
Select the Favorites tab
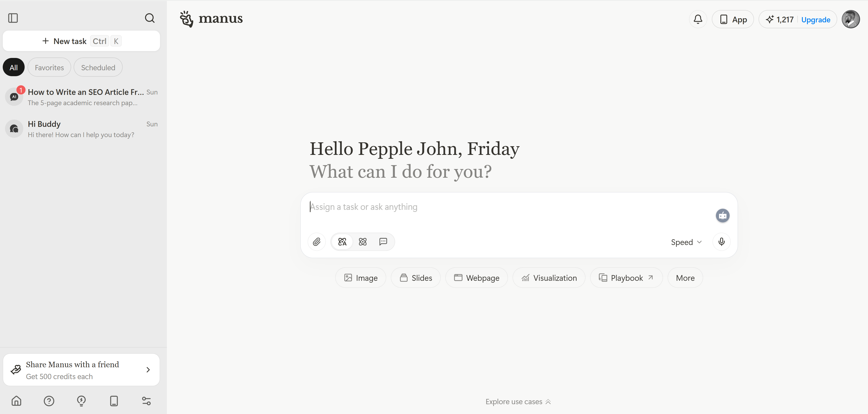[49, 68]
